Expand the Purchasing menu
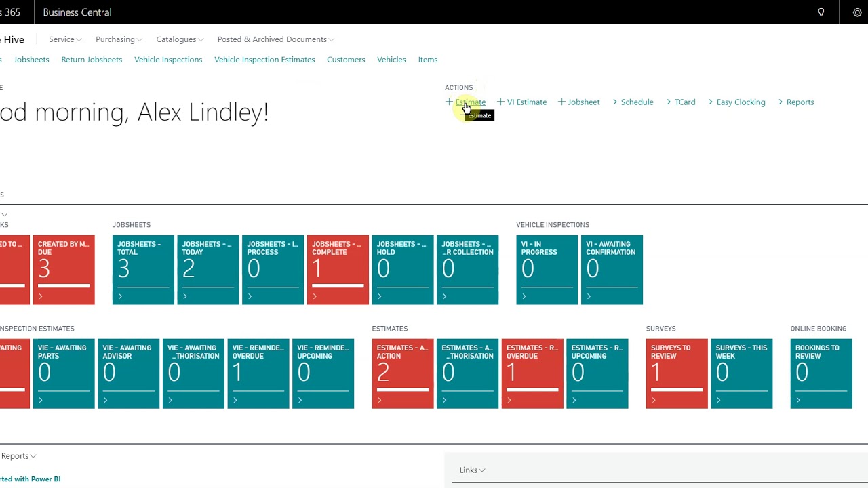 119,39
